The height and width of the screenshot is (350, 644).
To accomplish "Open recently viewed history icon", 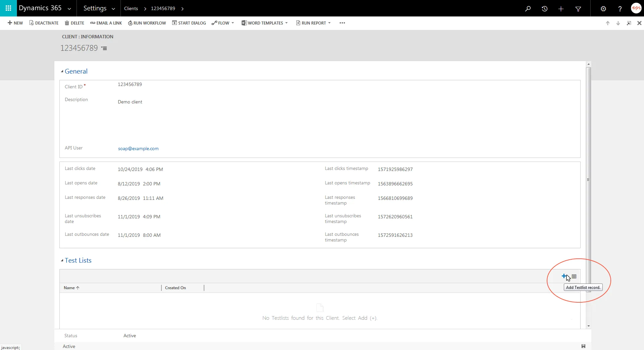I will pos(544,9).
